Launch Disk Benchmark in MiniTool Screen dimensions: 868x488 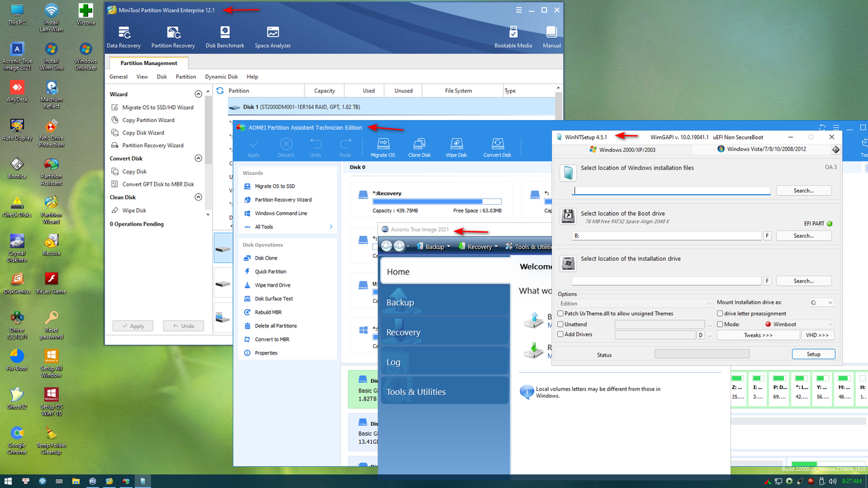coord(224,37)
